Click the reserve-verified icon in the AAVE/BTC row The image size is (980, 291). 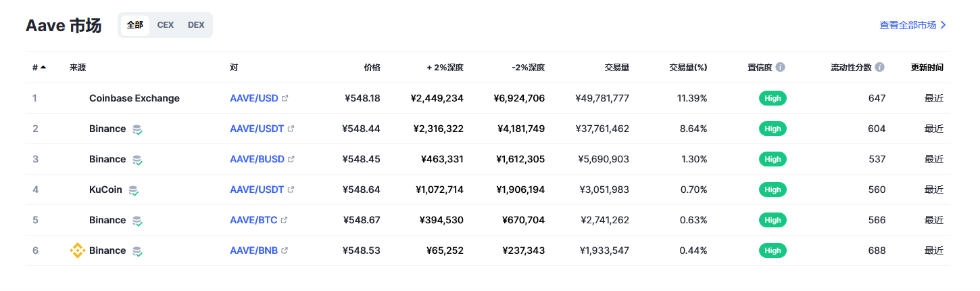tap(137, 221)
